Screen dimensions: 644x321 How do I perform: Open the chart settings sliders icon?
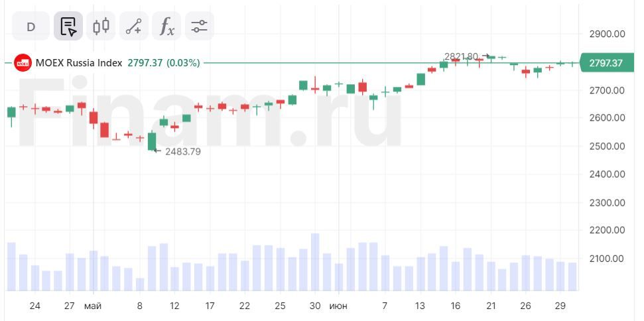click(199, 27)
